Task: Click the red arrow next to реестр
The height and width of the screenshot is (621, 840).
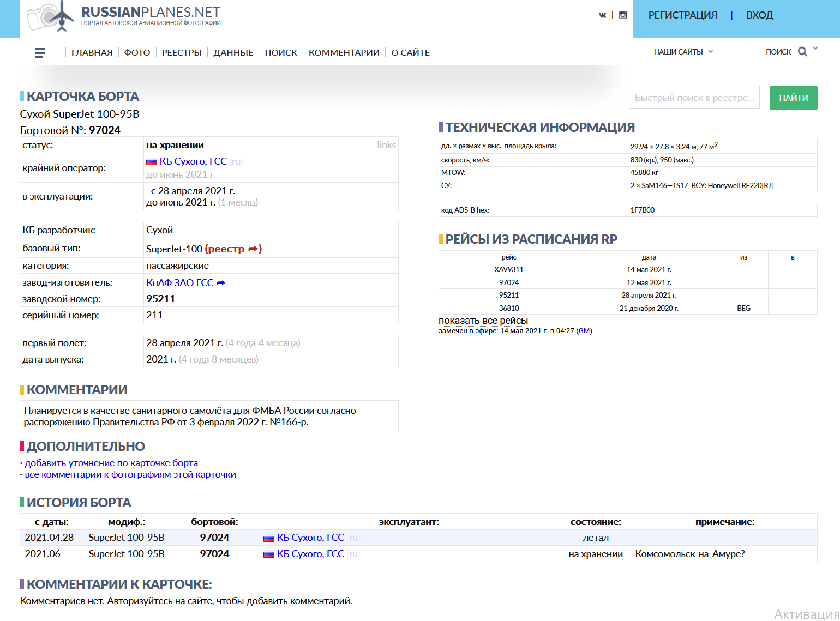Action: click(253, 249)
